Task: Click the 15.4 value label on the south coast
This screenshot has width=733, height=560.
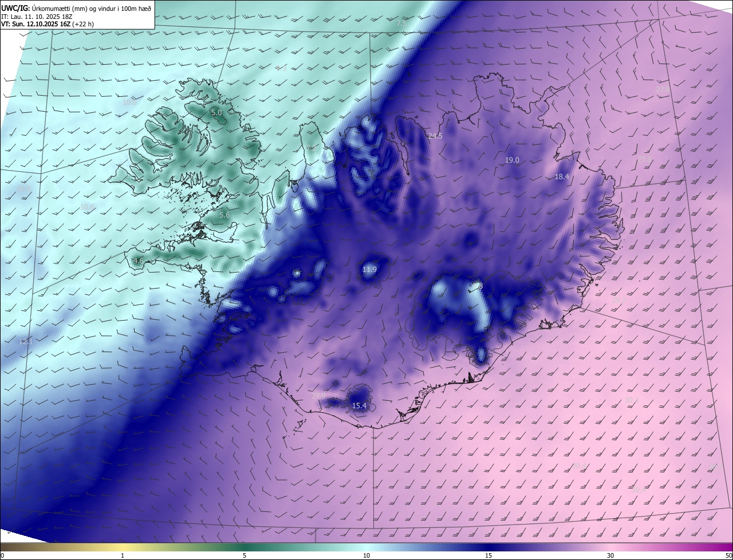Action: [x=359, y=405]
